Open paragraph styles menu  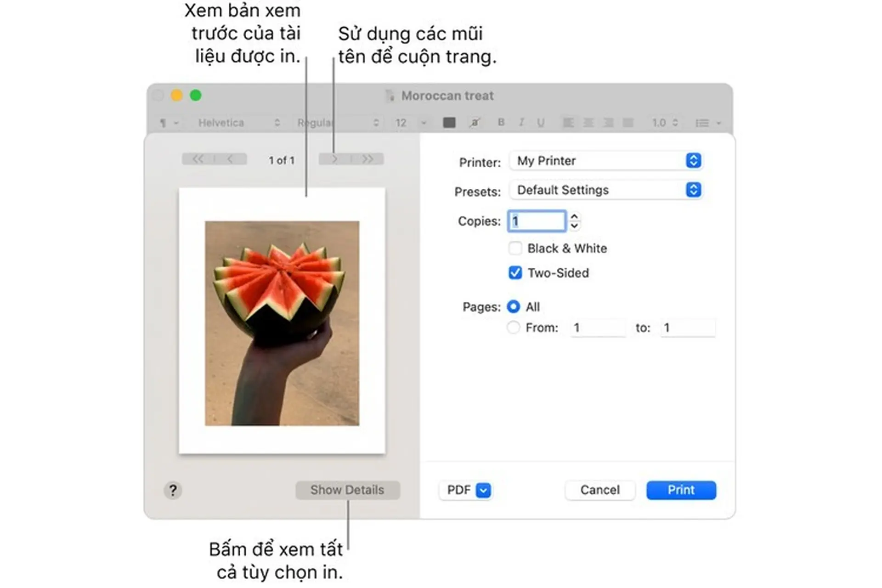(x=169, y=123)
